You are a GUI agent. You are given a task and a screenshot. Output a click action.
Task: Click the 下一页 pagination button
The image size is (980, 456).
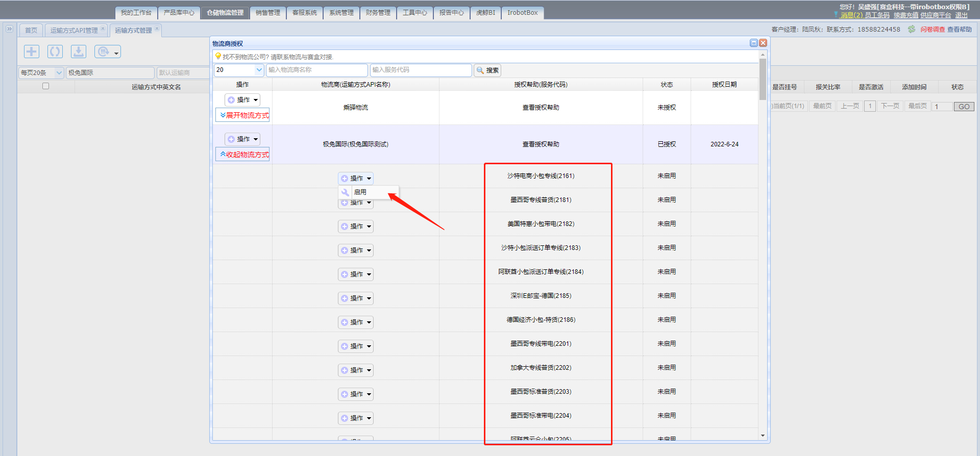click(890, 106)
